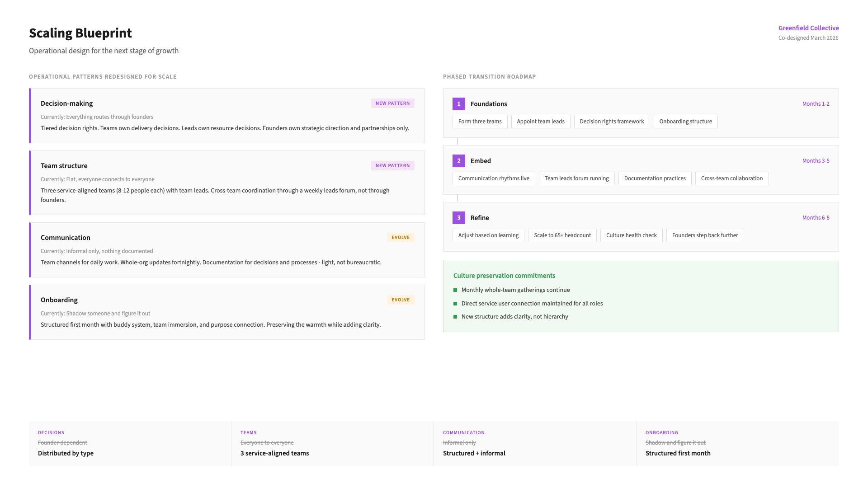Click the phase 3 Refine number badge
Viewport: 868px width, 488px height.
point(458,218)
